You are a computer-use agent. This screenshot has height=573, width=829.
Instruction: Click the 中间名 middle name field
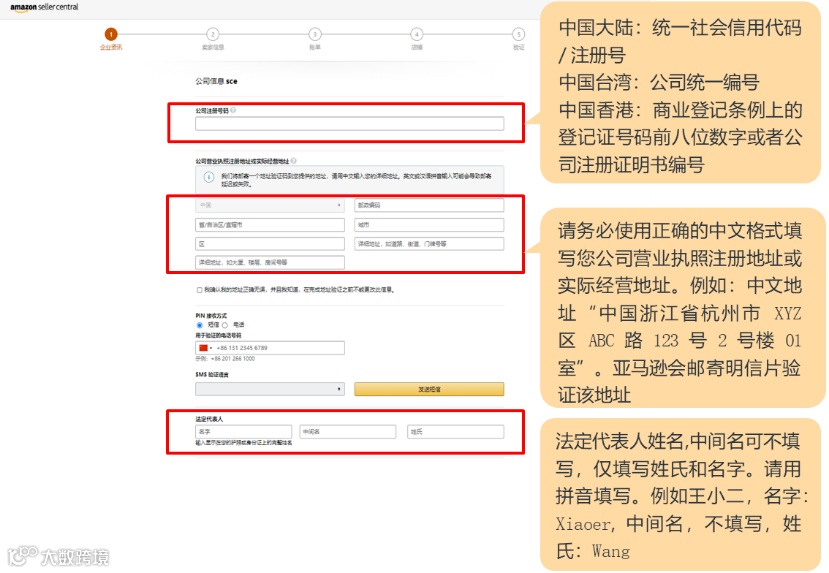pos(347,432)
